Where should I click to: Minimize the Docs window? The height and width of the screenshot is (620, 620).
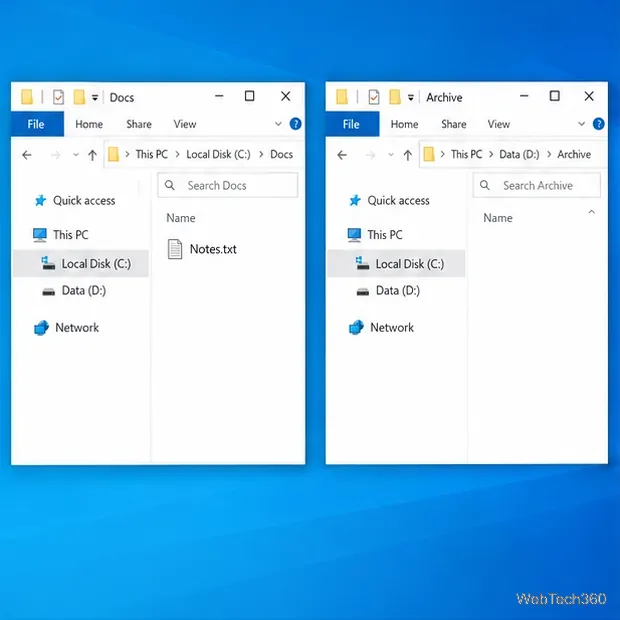coord(219,96)
